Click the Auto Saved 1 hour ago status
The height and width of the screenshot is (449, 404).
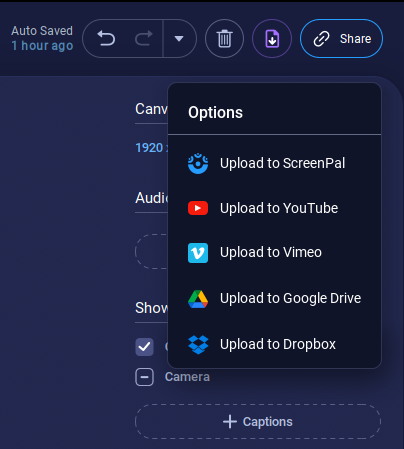click(42, 38)
